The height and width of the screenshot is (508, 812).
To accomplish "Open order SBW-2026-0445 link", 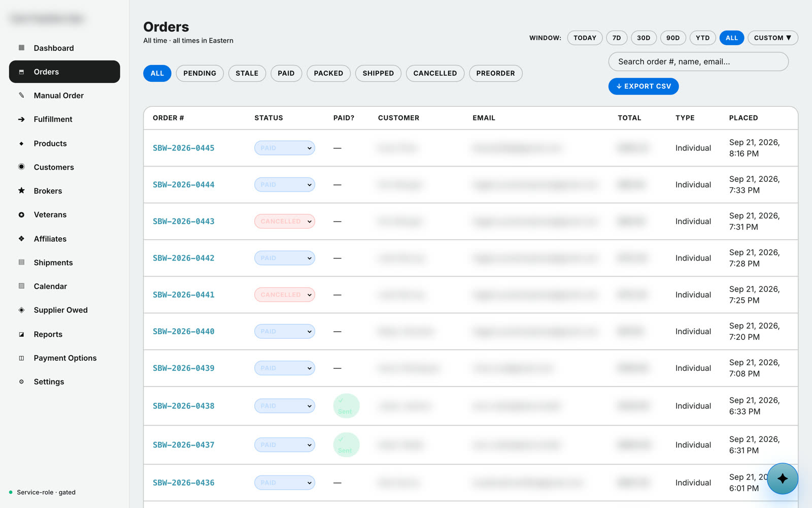I will [x=184, y=148].
